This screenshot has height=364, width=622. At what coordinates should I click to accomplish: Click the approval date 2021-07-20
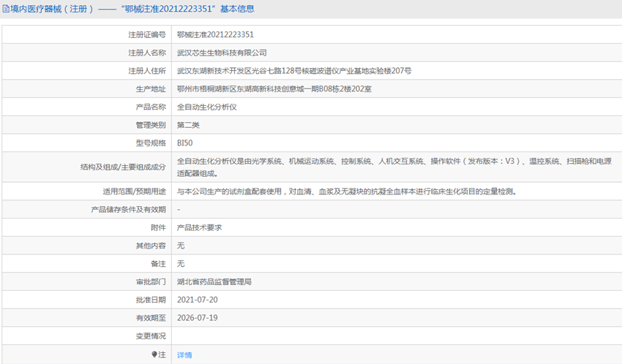click(x=198, y=300)
